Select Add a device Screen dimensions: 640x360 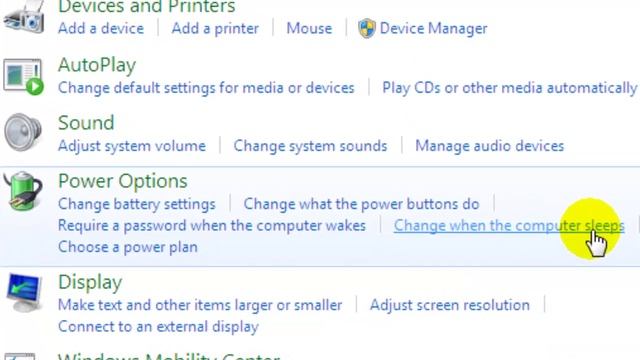pyautogui.click(x=101, y=29)
